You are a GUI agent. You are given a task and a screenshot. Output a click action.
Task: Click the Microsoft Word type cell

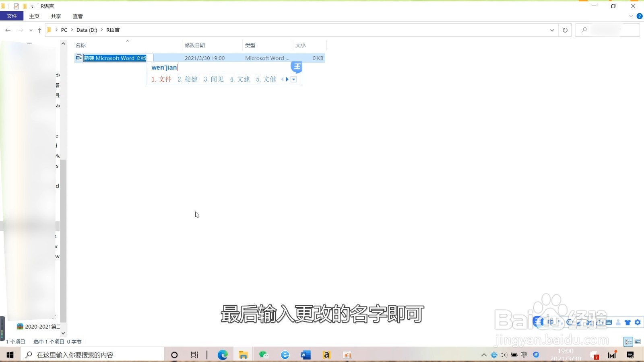(267, 58)
